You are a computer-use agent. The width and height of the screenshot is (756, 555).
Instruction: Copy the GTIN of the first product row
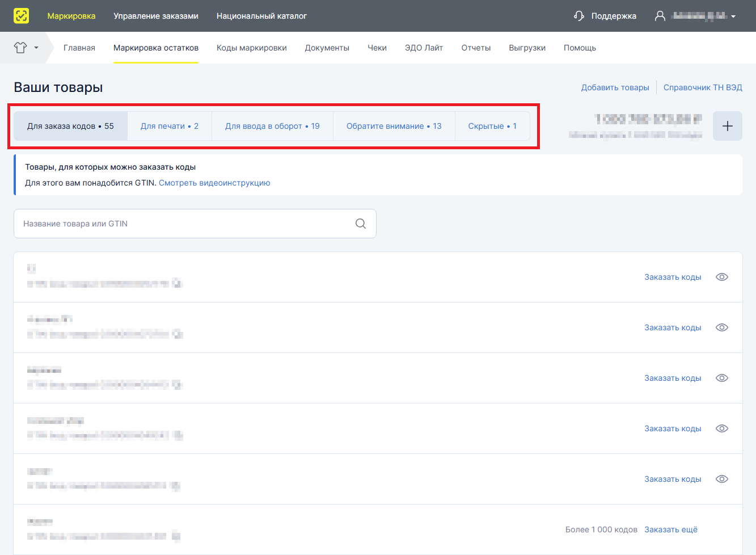(178, 284)
